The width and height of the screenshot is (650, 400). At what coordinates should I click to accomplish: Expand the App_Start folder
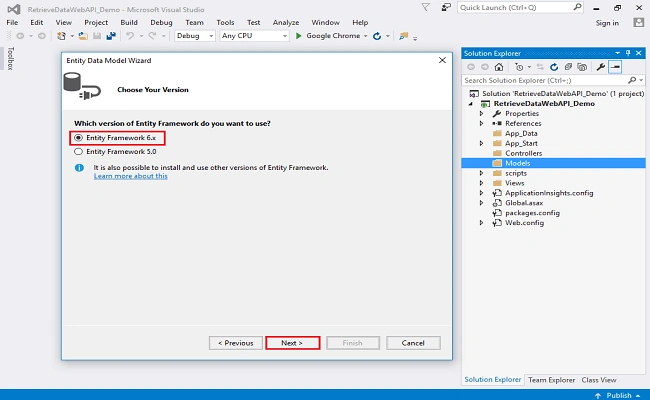(x=481, y=143)
